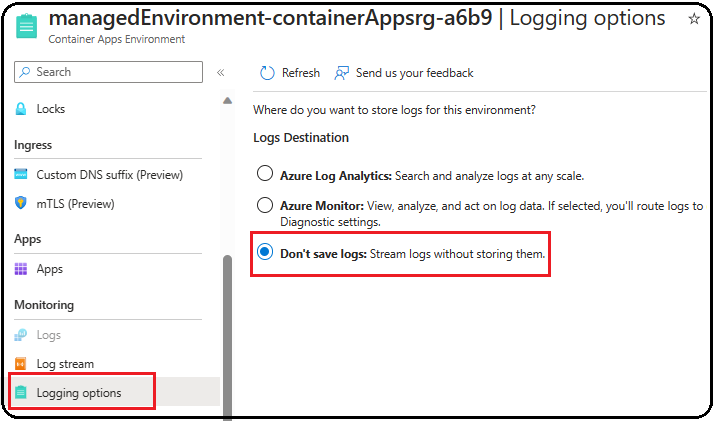
Task: Click the Custom DNS suffix icon
Action: point(21,174)
